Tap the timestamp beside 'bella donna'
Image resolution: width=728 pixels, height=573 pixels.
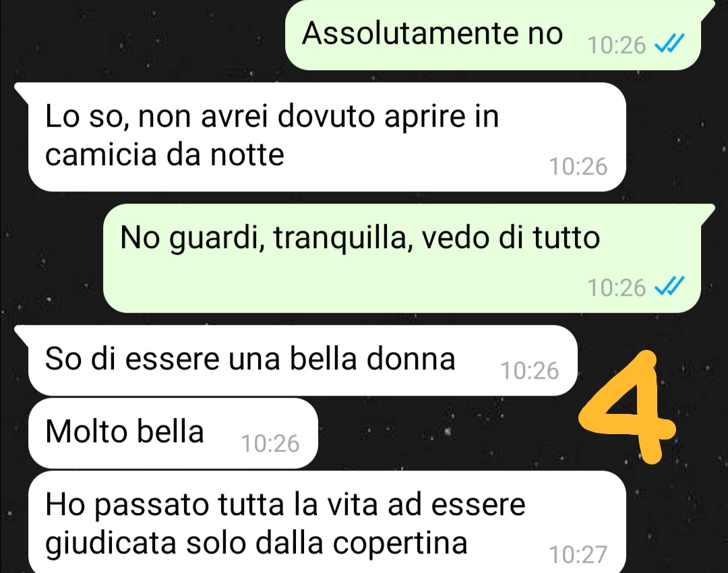tap(529, 371)
